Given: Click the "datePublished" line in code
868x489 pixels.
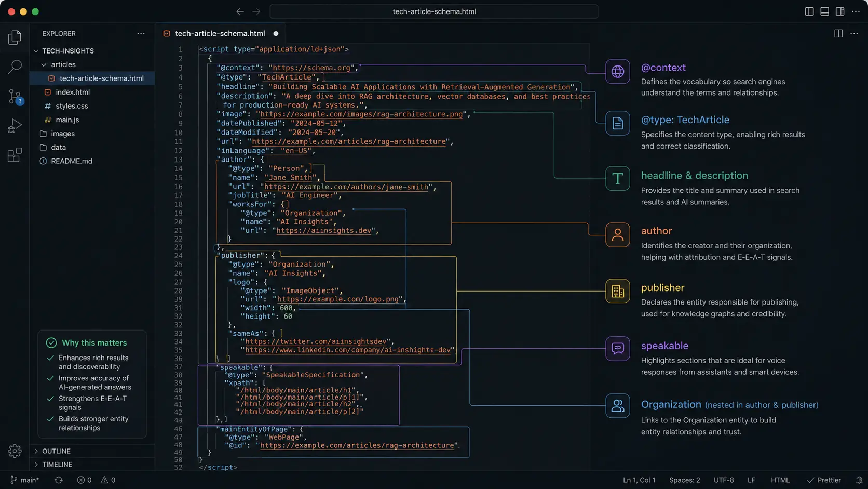Looking at the screenshot, I should click(280, 123).
